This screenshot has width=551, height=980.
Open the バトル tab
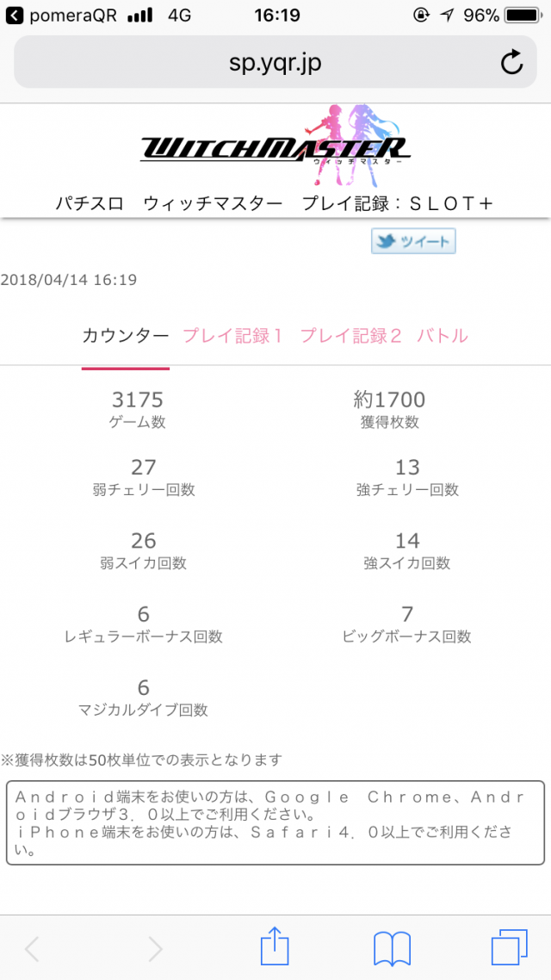click(x=443, y=336)
